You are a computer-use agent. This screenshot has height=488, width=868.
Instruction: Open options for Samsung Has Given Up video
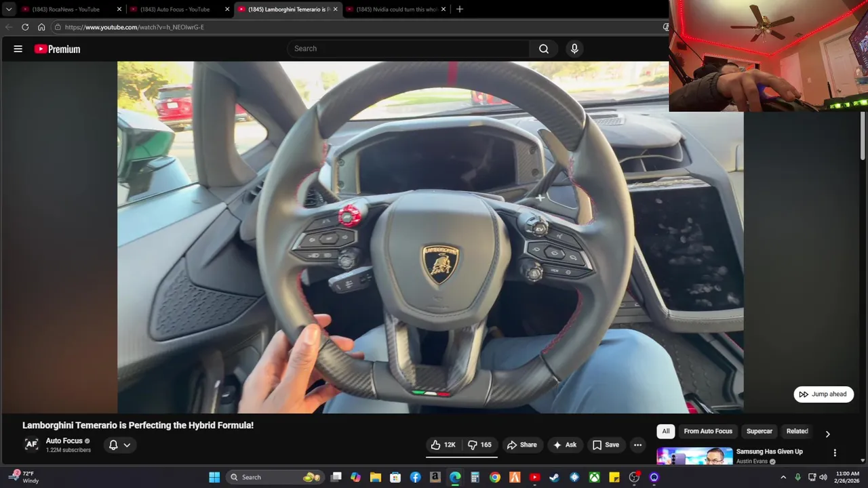pos(835,453)
